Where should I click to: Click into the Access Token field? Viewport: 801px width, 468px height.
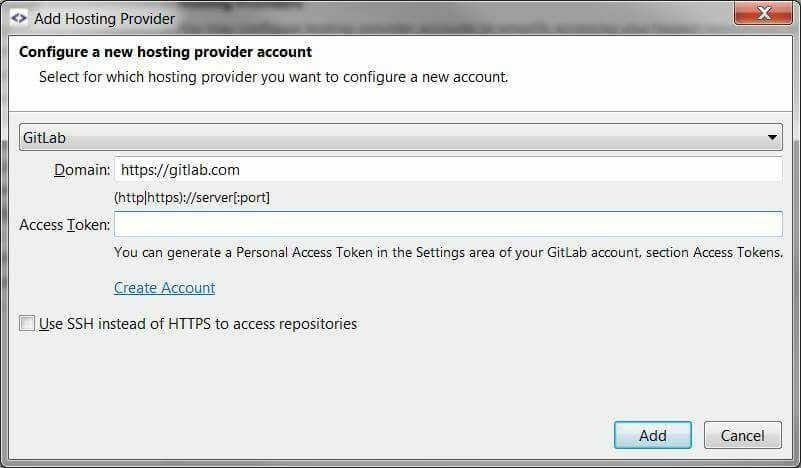pos(448,224)
